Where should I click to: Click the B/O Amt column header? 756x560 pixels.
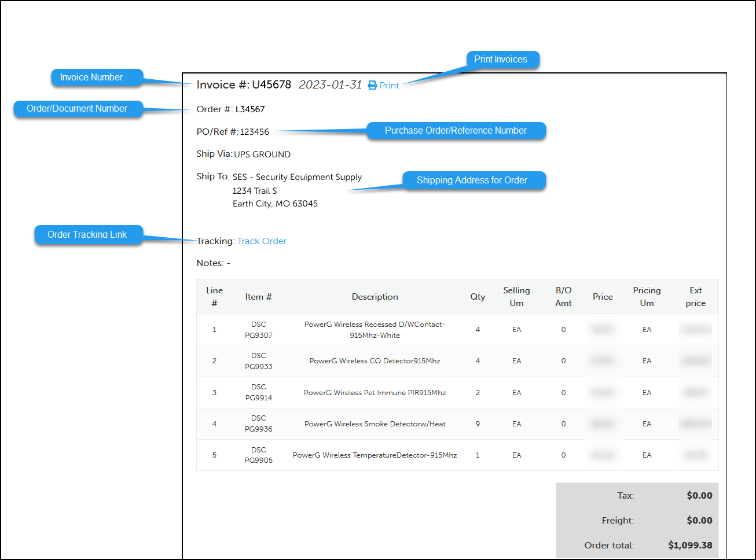tap(563, 297)
